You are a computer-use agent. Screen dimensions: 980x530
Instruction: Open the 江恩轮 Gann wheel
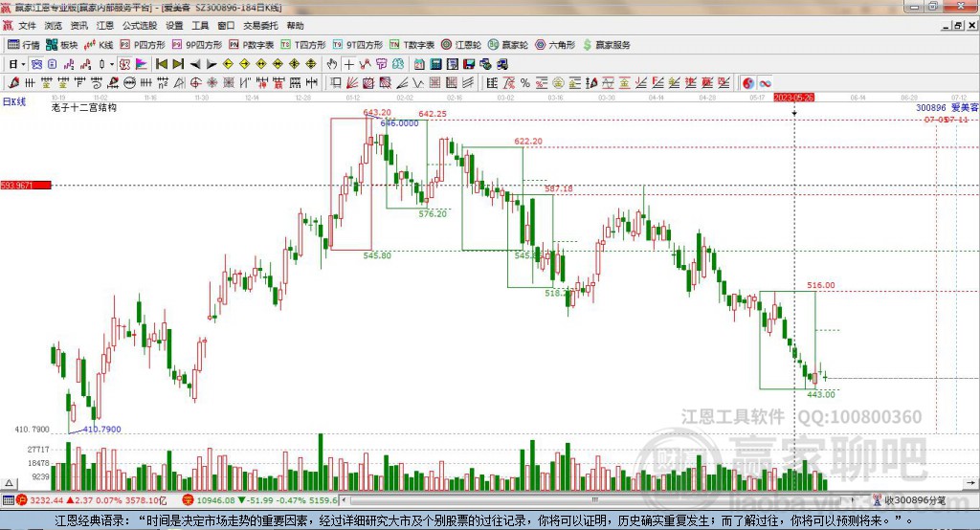(x=461, y=45)
